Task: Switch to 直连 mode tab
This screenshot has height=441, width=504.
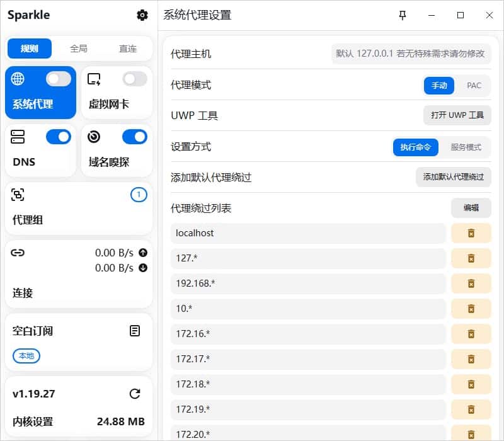Action: (x=128, y=49)
